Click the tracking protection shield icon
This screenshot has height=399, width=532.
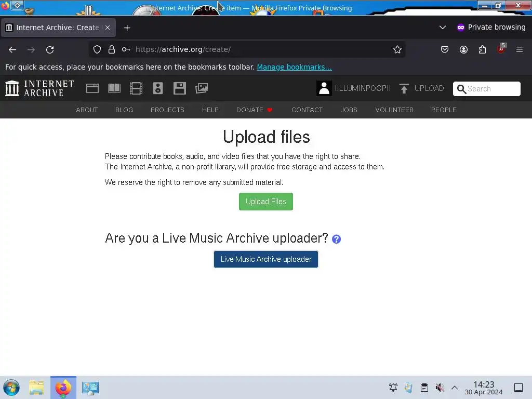pos(97,49)
